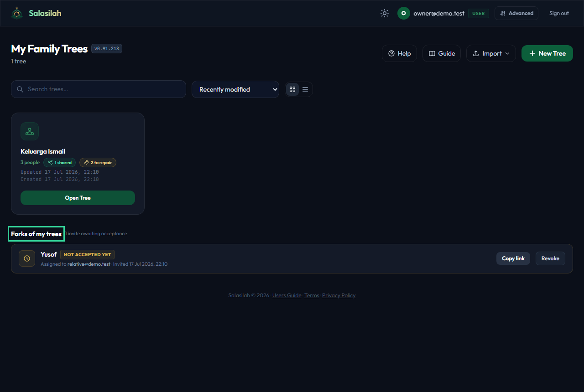Click the version badge v0.91.218
Viewport: 584px width, 392px height.
[x=107, y=49]
